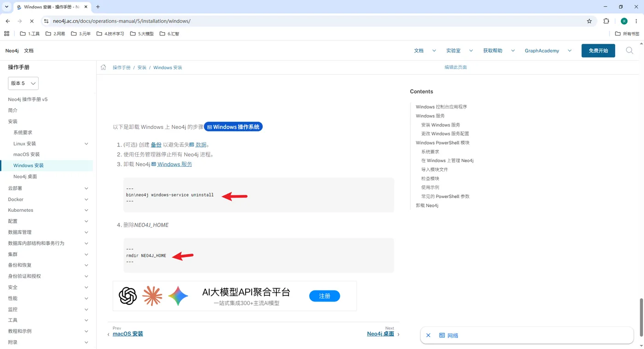The image size is (644, 349).
Task: Click the 注册 button in the ad banner
Action: (324, 296)
